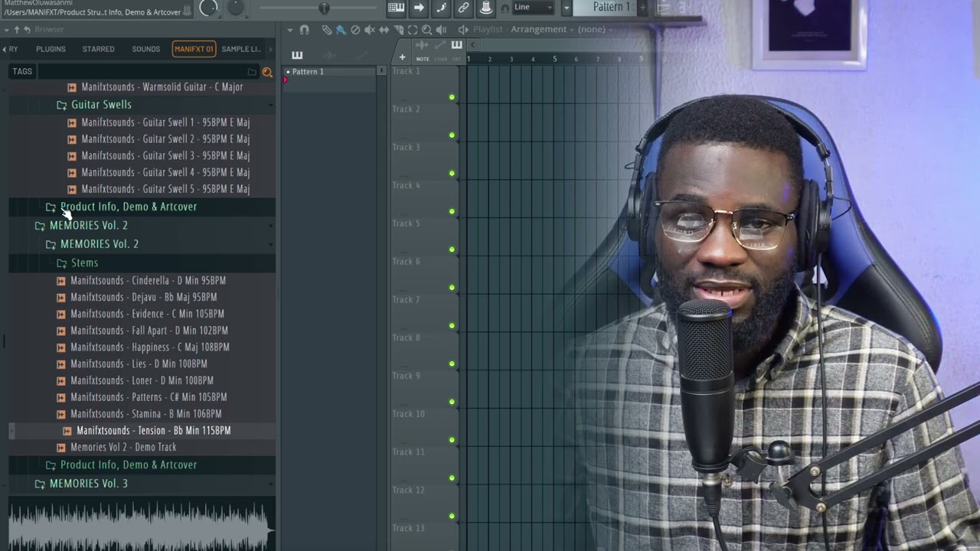The width and height of the screenshot is (980, 551).
Task: Mute Track 9 using its green light
Action: click(x=452, y=402)
